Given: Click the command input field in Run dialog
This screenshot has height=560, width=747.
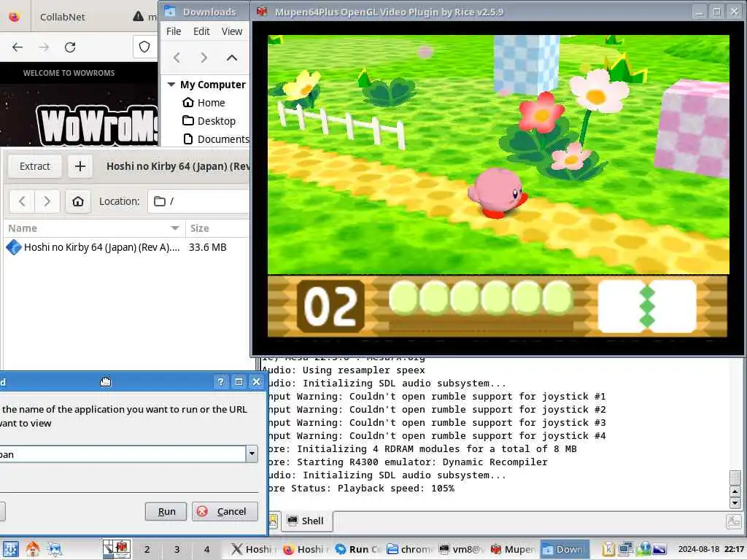Looking at the screenshot, I should 122,454.
